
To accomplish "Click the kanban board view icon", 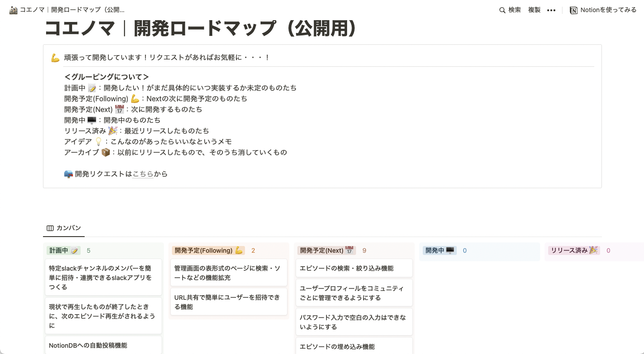I will pyautogui.click(x=50, y=228).
